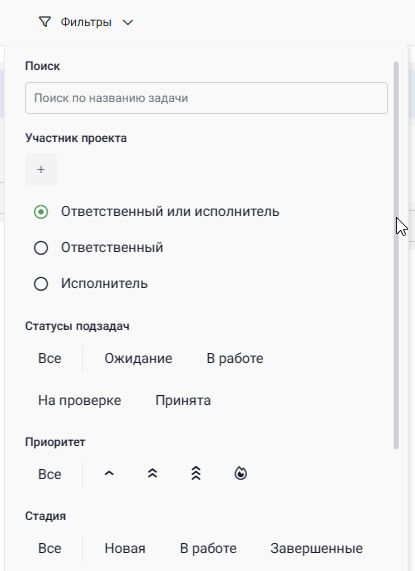Select the single chevron low priority icon
Image resolution: width=415 pixels, height=571 pixels.
coord(109,473)
